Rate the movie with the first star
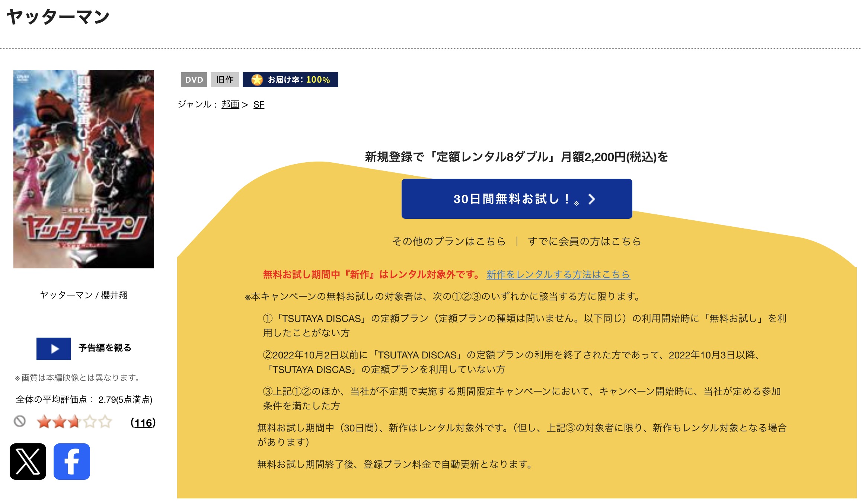The image size is (862, 504). [44, 422]
